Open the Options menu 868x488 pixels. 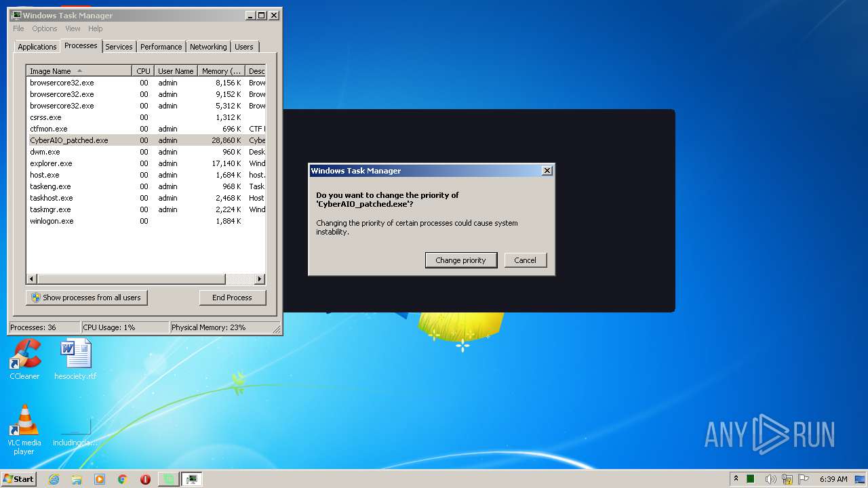point(45,28)
